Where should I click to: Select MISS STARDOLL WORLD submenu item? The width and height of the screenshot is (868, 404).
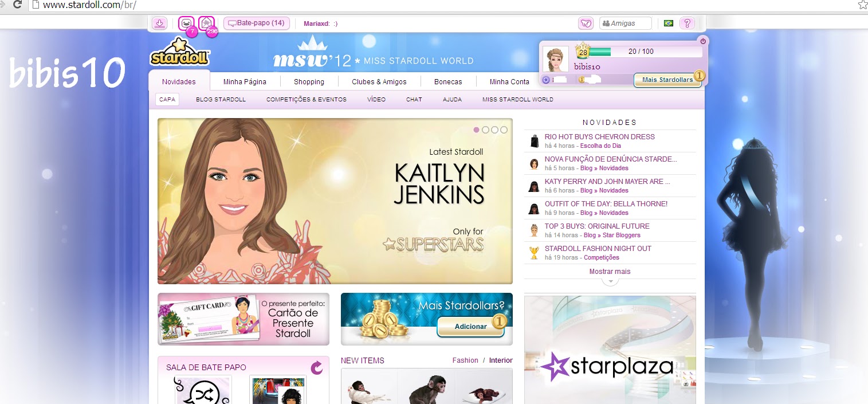tap(518, 99)
